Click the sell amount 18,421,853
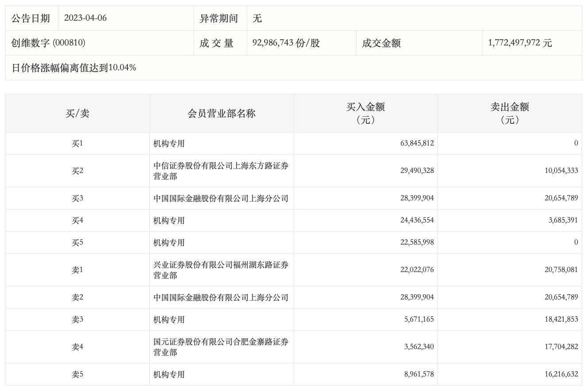The height and width of the screenshot is (392, 585). [x=561, y=319]
